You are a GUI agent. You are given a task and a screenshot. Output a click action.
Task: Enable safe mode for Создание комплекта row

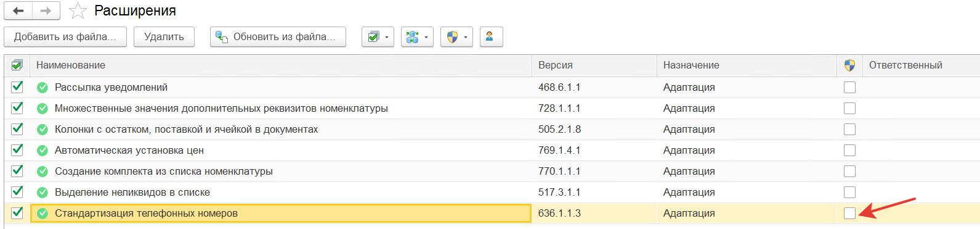[x=849, y=172]
